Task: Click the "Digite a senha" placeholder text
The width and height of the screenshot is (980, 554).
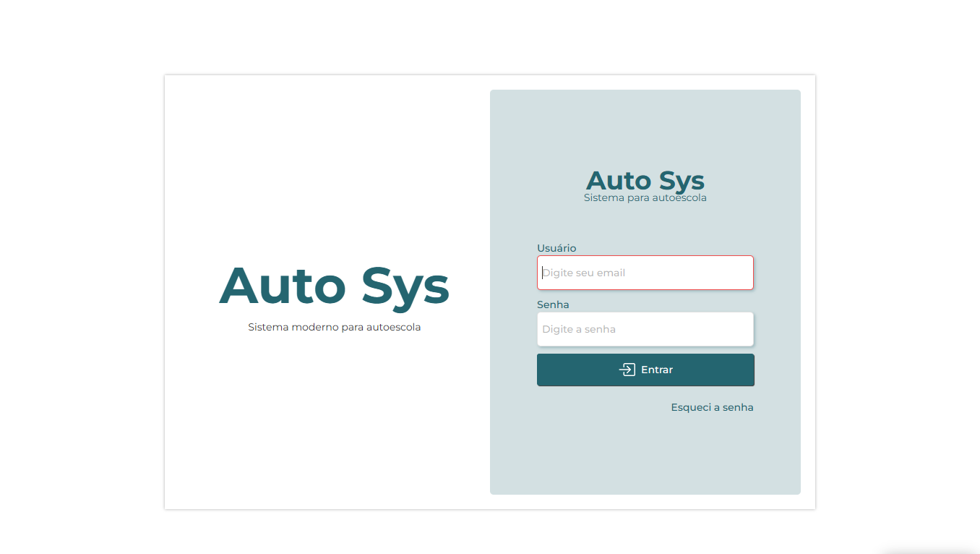Action: pyautogui.click(x=579, y=329)
